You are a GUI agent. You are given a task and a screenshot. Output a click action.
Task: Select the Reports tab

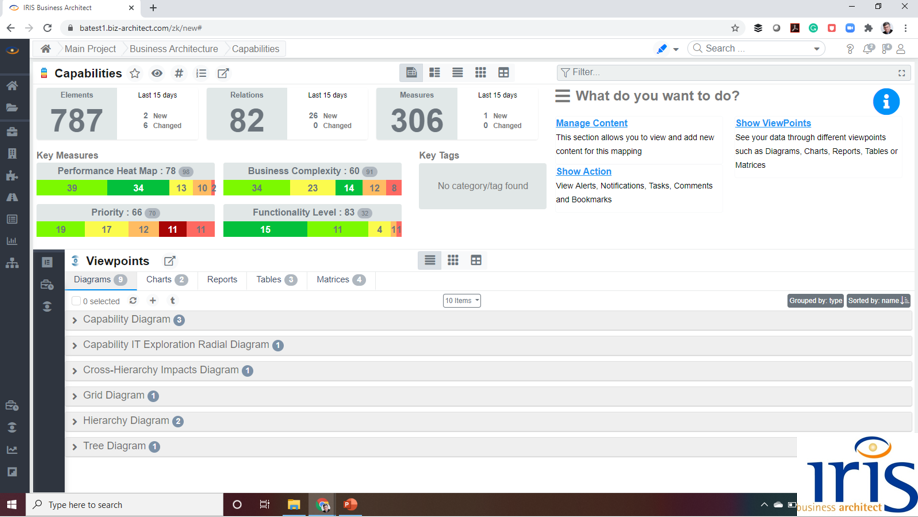(222, 280)
